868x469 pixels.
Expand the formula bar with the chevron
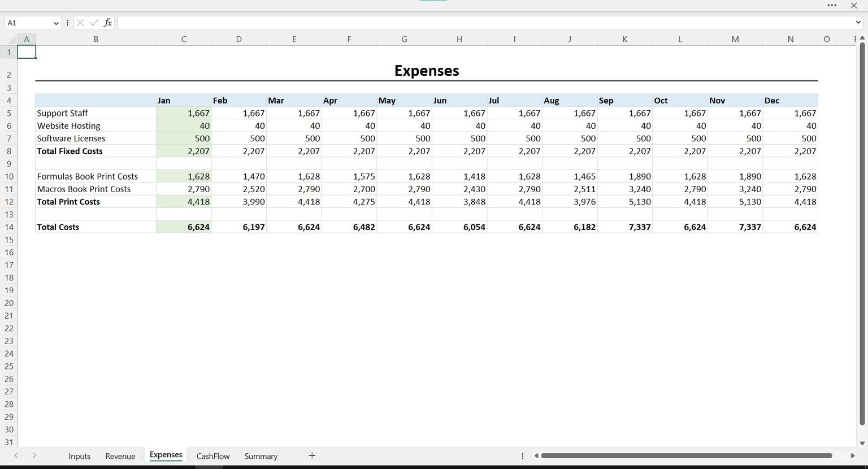click(x=858, y=23)
